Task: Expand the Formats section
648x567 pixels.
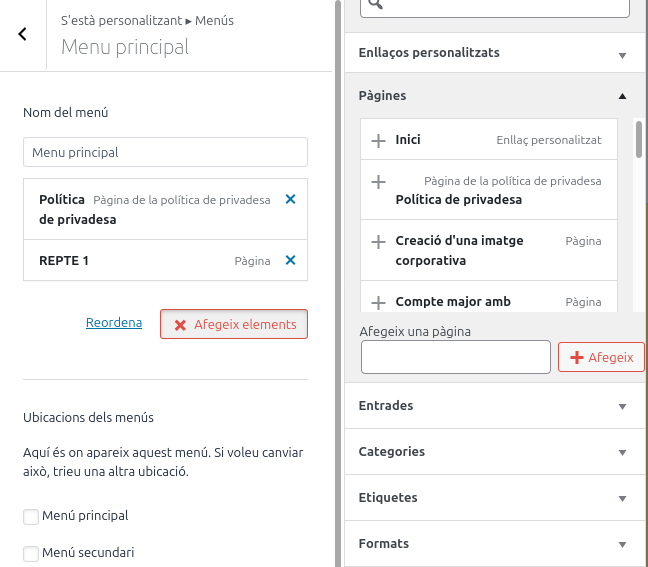Action: tap(622, 544)
